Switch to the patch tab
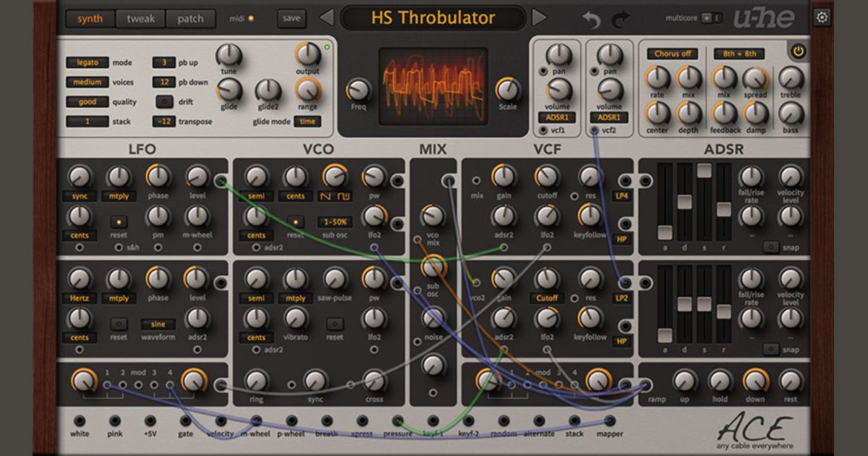This screenshot has width=868, height=456. click(190, 20)
